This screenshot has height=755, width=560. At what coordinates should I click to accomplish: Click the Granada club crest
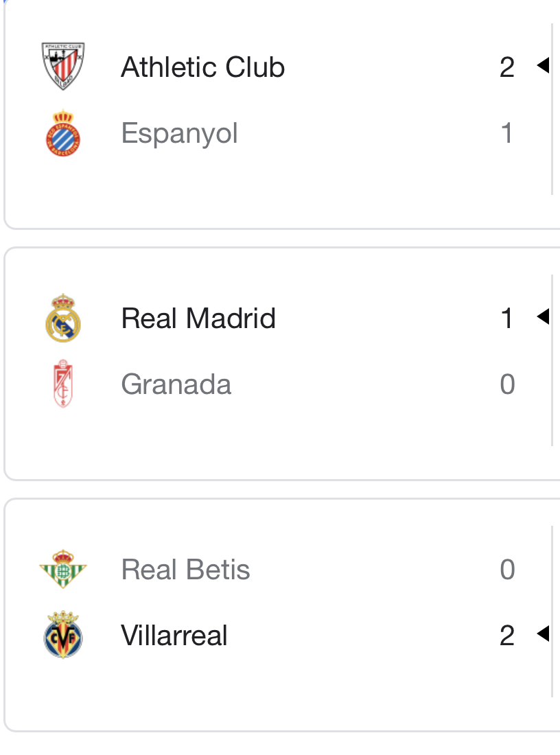click(x=63, y=384)
